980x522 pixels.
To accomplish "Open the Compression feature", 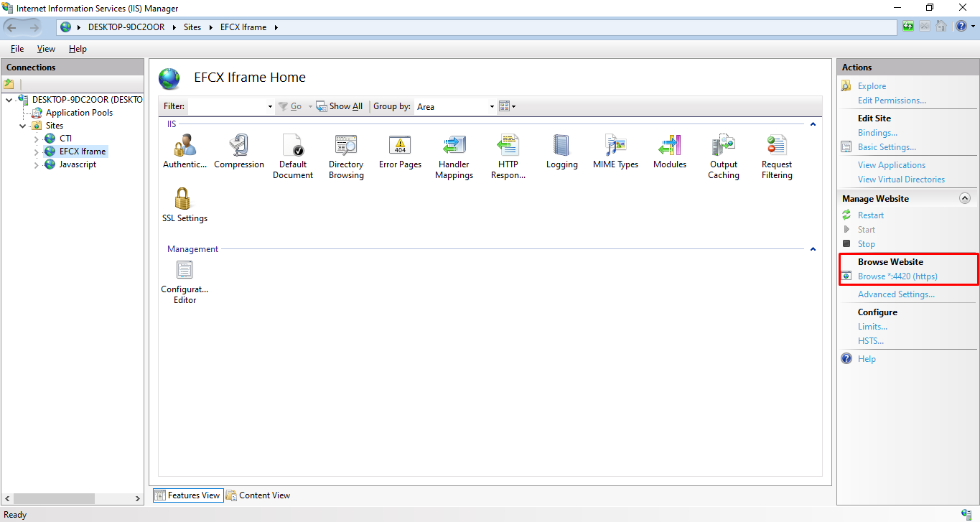I will (239, 146).
